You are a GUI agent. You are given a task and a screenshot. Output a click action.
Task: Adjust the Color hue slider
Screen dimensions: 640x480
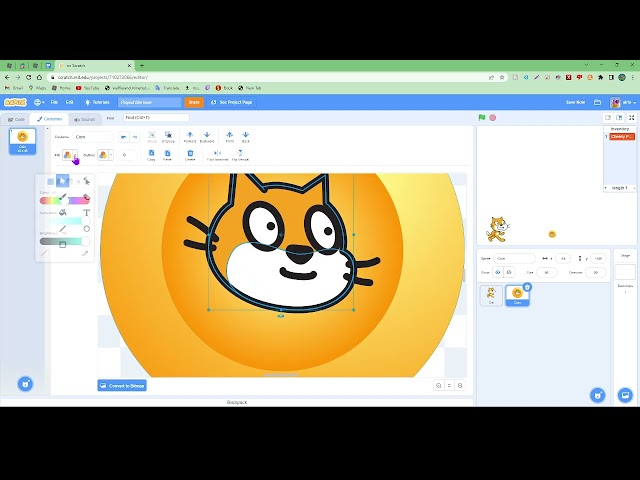[x=64, y=200]
